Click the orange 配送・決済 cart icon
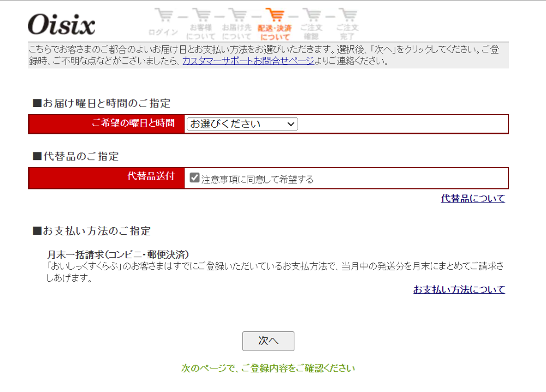 (275, 15)
